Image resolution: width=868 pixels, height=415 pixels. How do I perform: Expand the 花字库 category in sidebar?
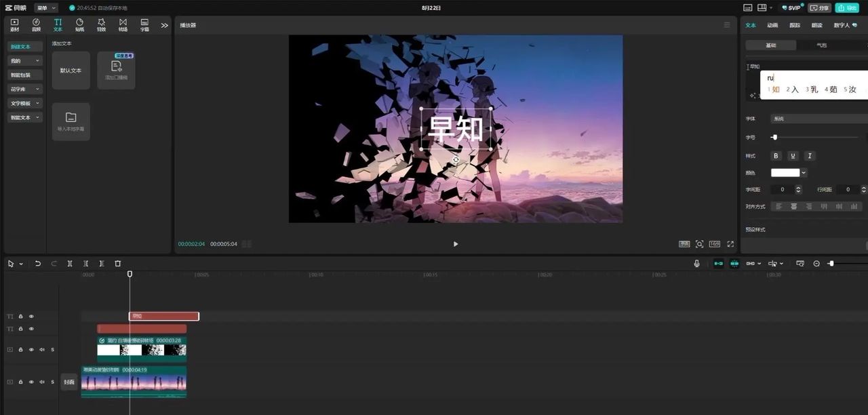tap(25, 89)
